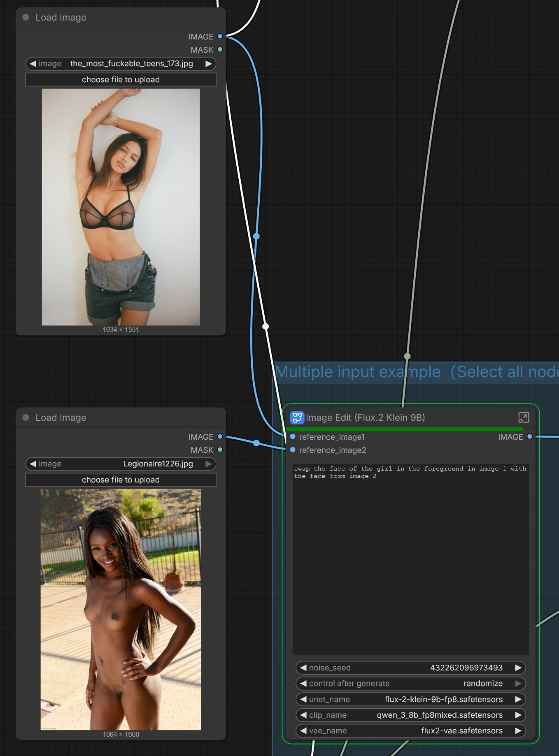Image resolution: width=559 pixels, height=756 pixels.
Task: Change the control after generate option
Action: click(x=410, y=683)
